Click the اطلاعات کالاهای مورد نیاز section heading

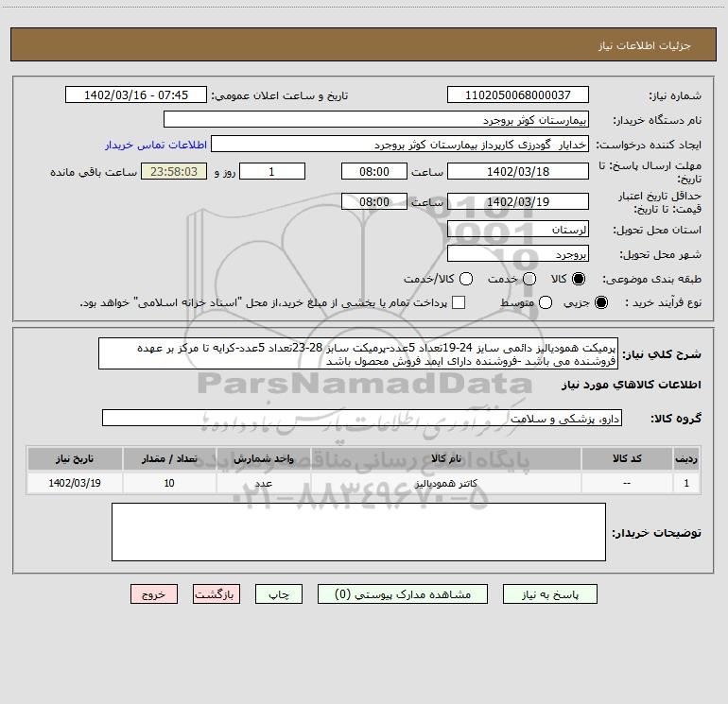pos(631,385)
